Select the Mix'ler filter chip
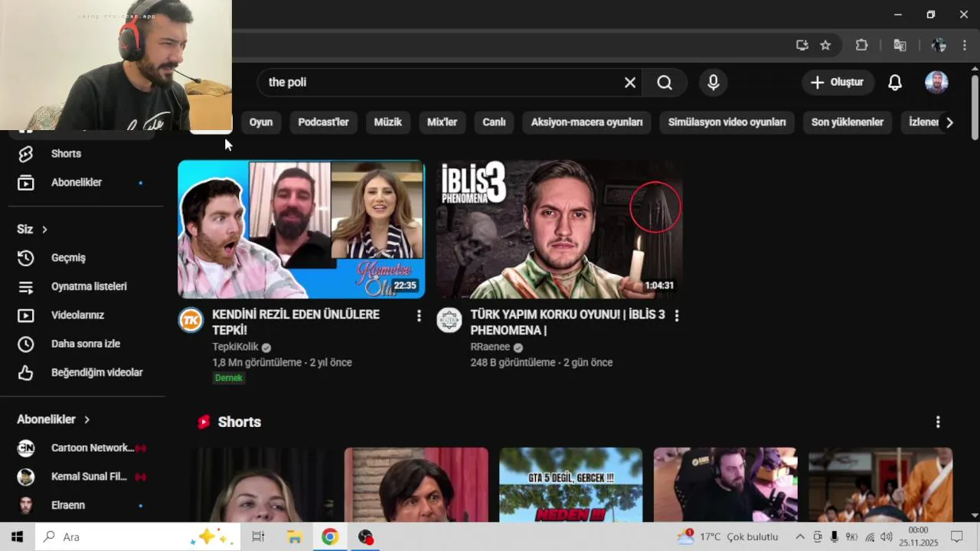980x551 pixels. (442, 122)
